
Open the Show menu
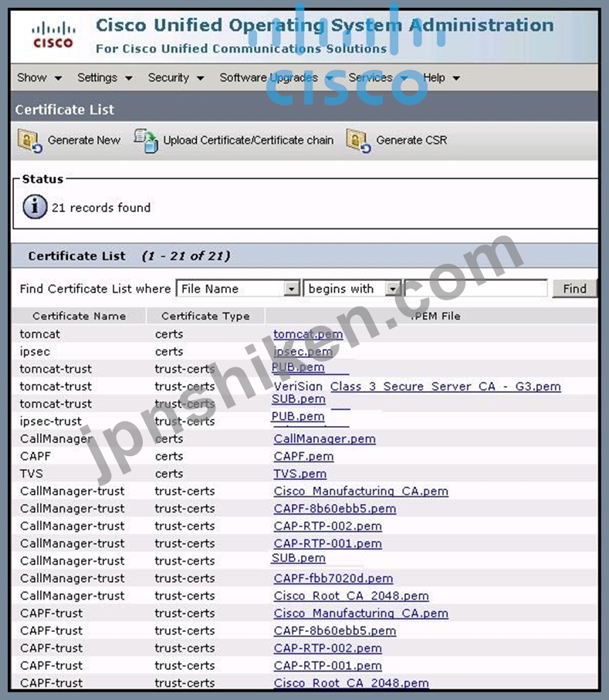(39, 78)
